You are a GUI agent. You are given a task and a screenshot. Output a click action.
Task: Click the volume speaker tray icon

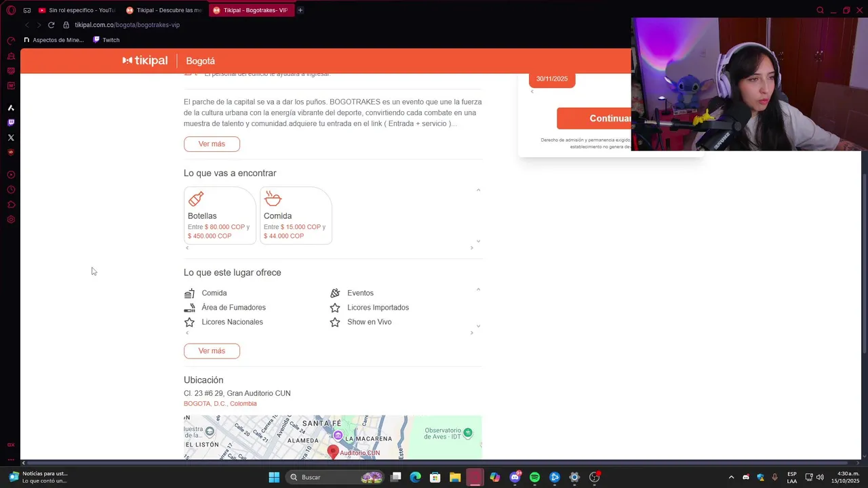click(x=820, y=477)
